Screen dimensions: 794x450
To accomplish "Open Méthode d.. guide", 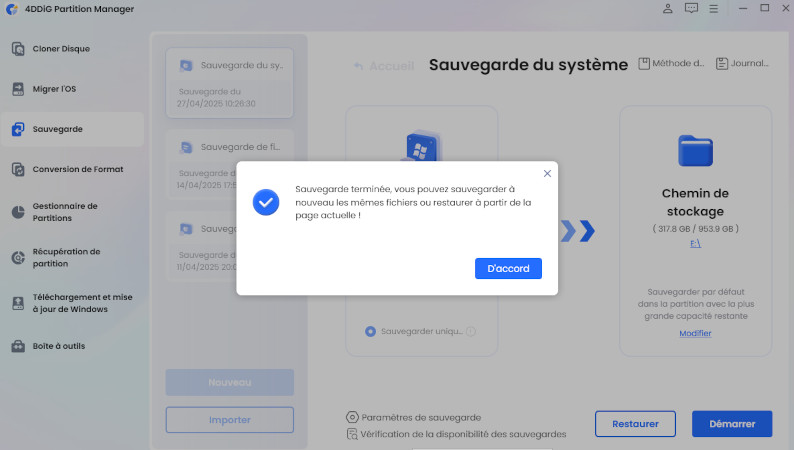I will [671, 63].
